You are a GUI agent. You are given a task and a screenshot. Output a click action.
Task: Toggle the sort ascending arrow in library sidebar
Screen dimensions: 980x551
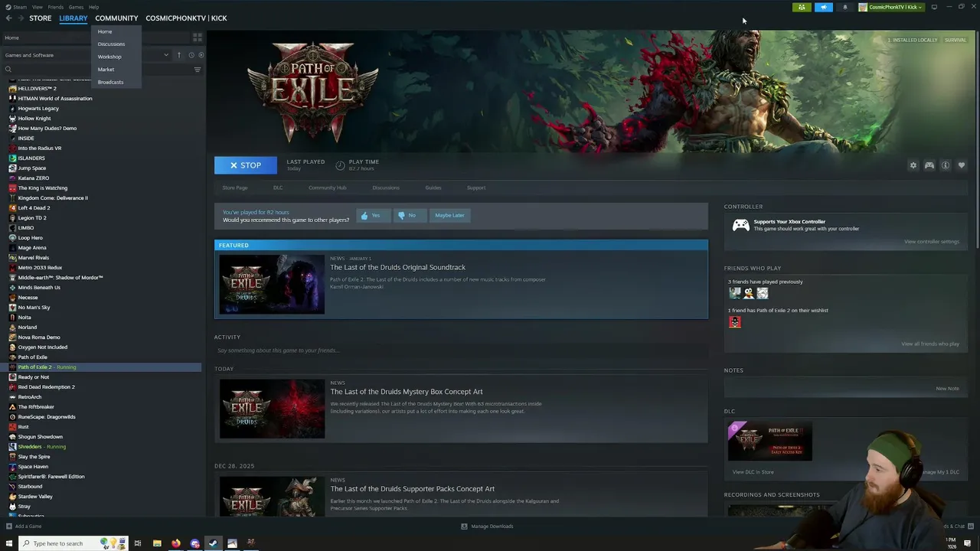coord(179,55)
